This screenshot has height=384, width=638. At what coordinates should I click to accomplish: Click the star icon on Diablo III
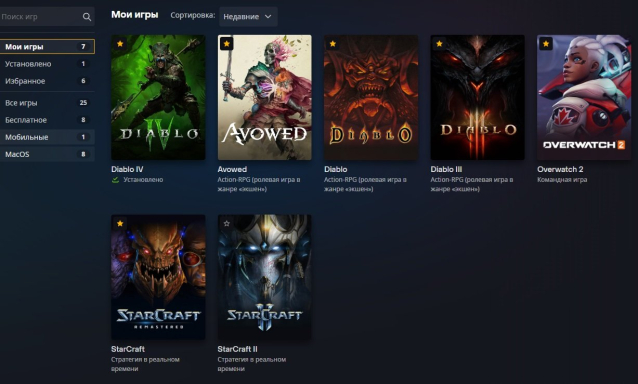click(x=439, y=44)
